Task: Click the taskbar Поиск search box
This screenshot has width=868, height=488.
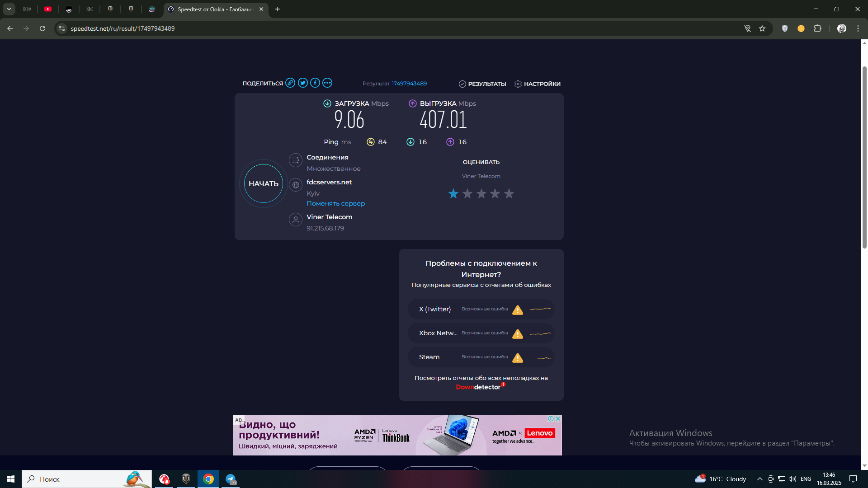Action: point(87,479)
